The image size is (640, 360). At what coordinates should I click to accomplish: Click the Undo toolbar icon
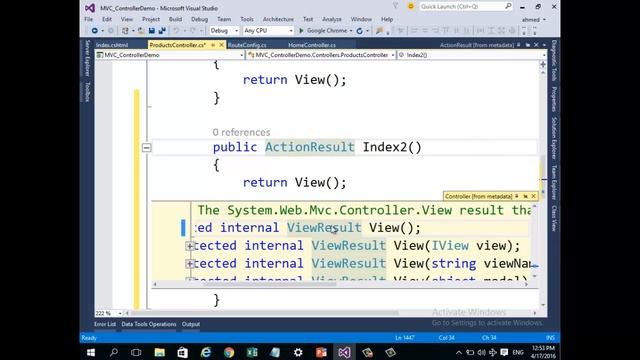[x=176, y=31]
